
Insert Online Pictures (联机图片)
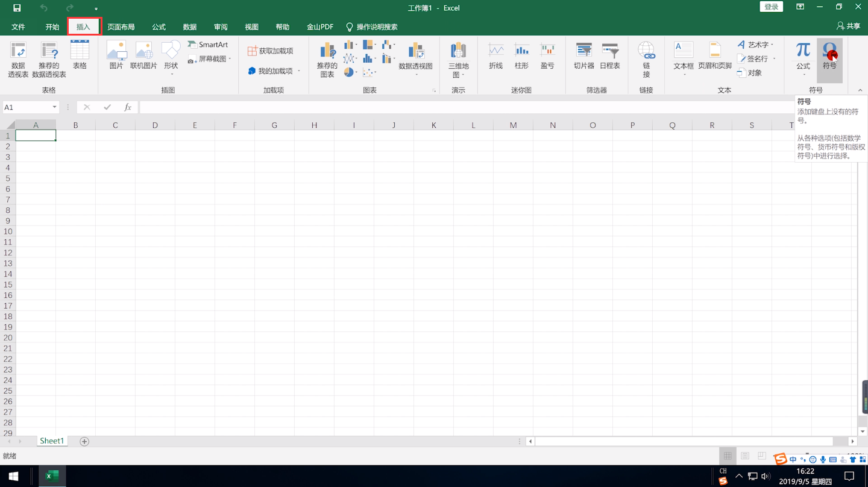[x=143, y=55]
